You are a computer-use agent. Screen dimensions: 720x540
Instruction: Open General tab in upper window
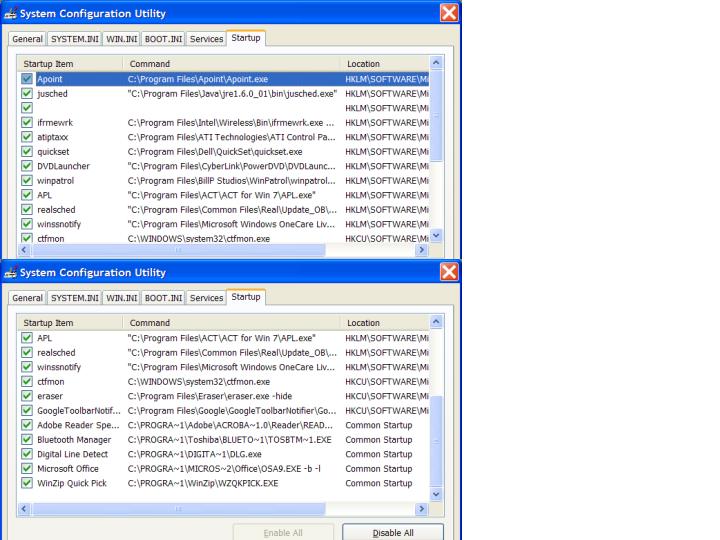[x=28, y=39]
